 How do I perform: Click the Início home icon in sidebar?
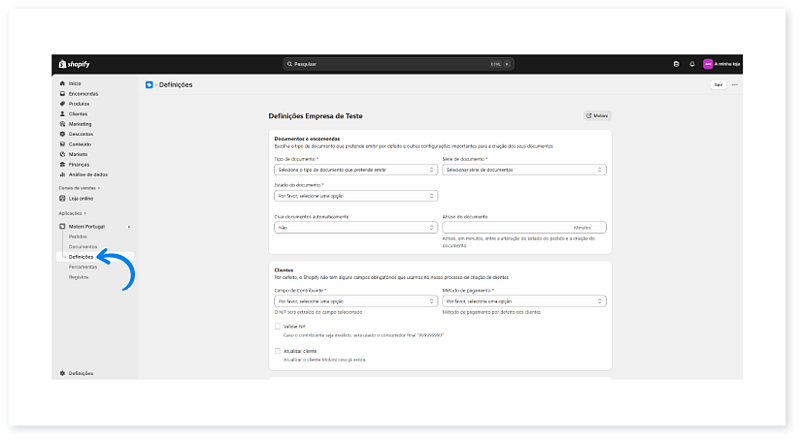(62, 83)
